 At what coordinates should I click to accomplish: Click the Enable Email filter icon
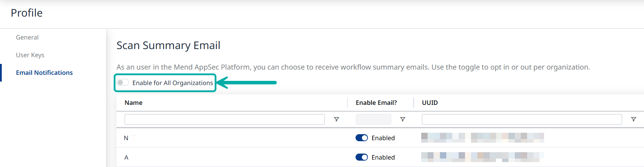(x=402, y=119)
